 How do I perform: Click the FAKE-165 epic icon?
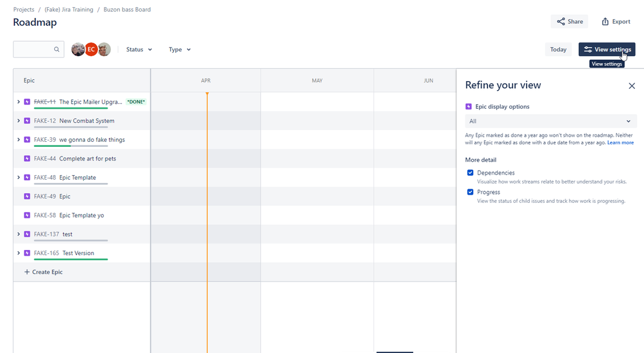coord(27,253)
